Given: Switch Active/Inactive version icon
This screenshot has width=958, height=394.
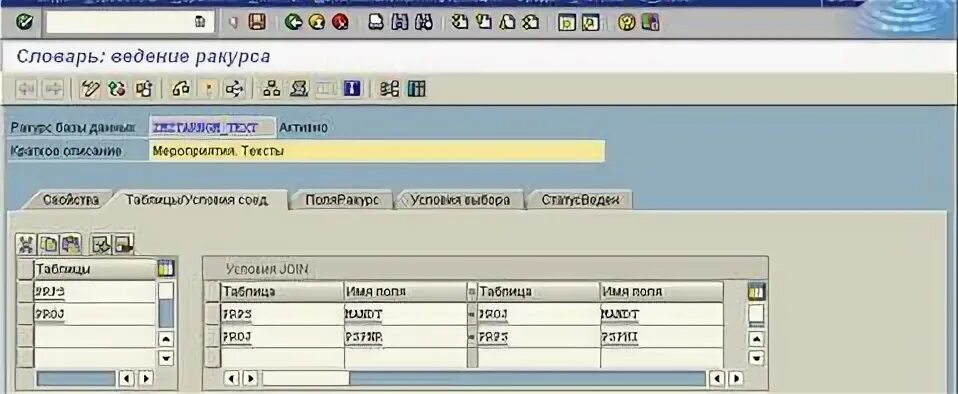Looking at the screenshot, I should [117, 89].
